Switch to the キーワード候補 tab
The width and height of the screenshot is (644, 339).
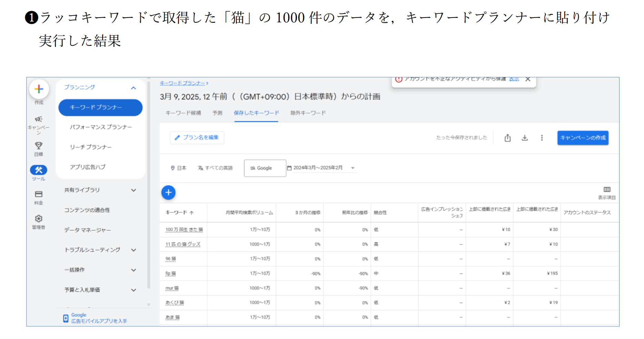[183, 113]
